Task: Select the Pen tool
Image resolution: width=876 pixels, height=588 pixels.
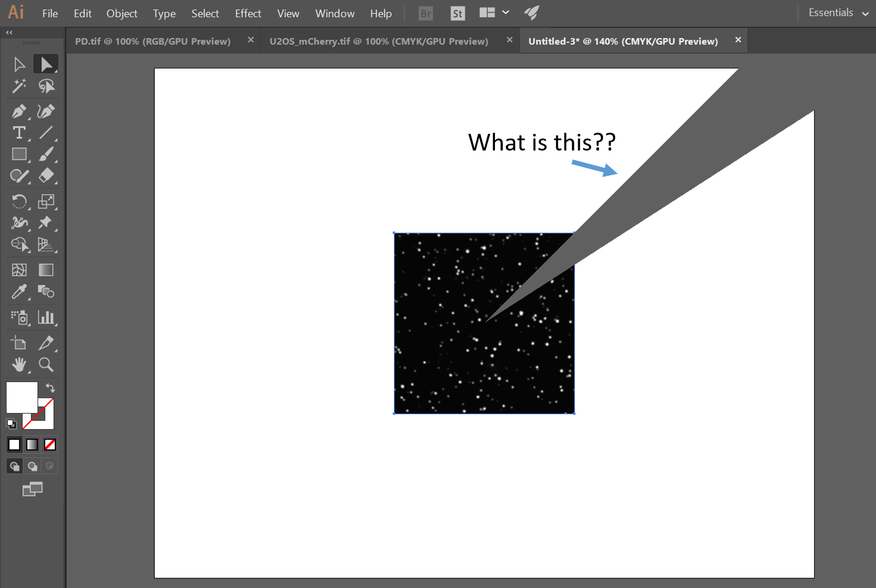Action: click(x=19, y=111)
